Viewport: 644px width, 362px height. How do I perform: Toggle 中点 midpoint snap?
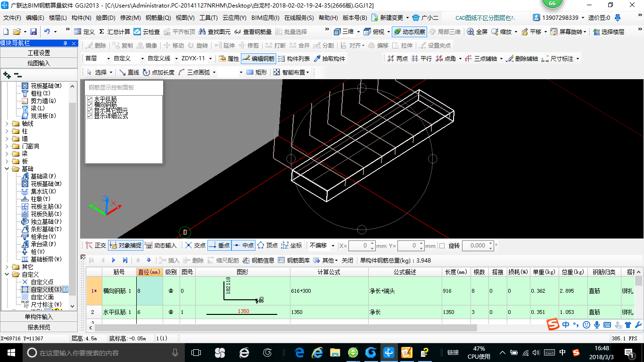[243, 246]
